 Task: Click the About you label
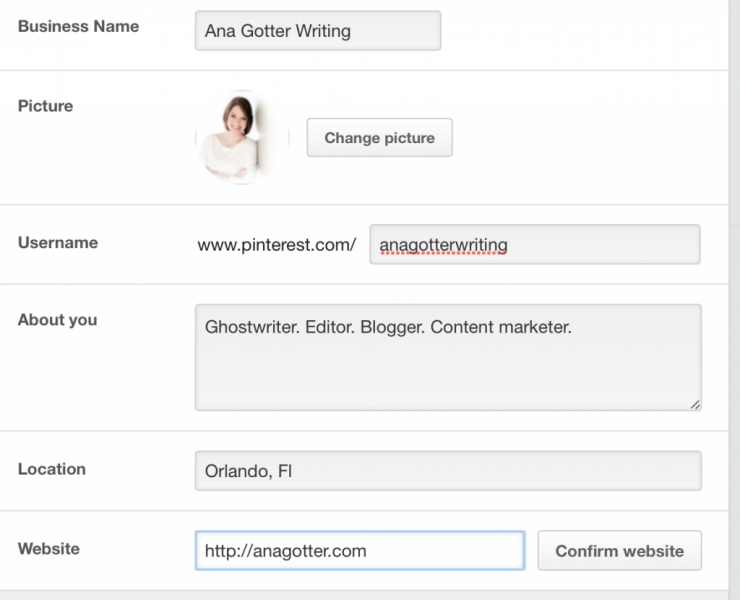point(58,320)
